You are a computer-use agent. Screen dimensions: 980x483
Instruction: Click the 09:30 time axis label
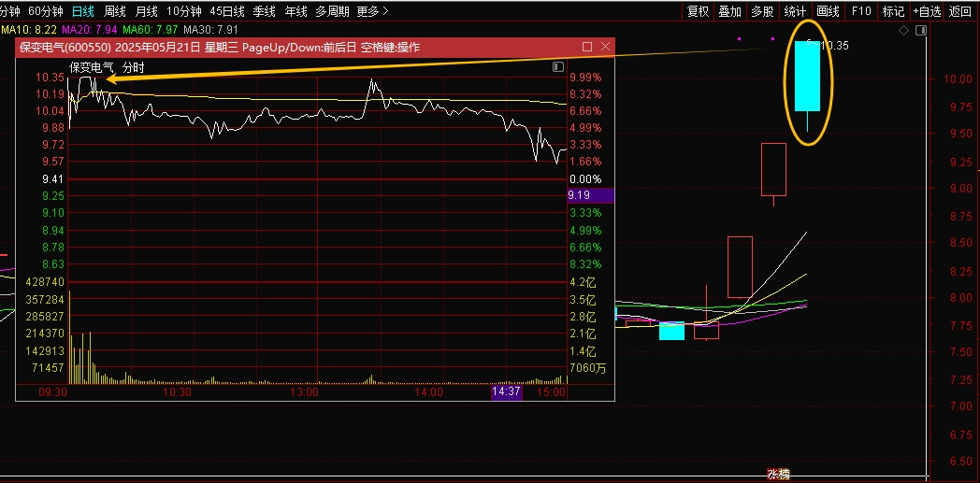pyautogui.click(x=53, y=391)
